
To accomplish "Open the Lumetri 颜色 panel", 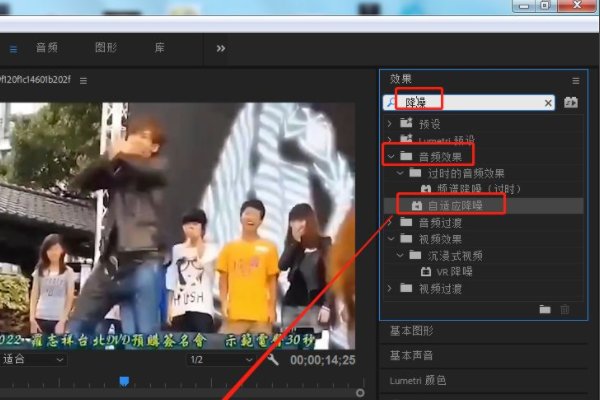I will [418, 380].
